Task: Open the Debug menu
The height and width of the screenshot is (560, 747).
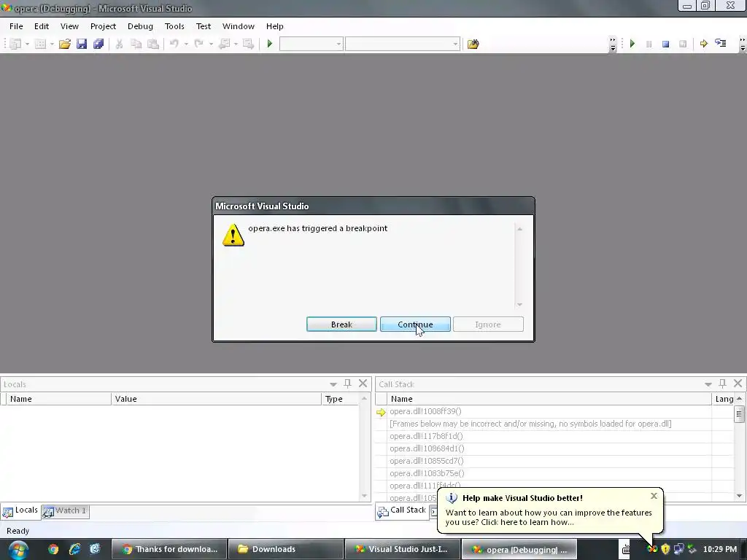Action: (x=140, y=26)
